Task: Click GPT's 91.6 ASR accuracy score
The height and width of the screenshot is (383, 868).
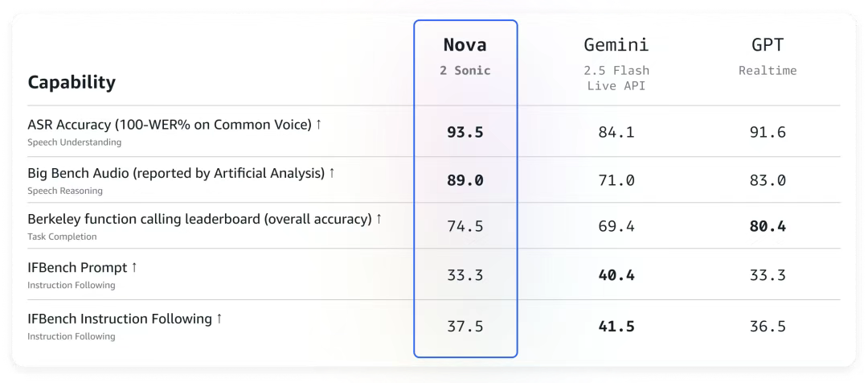Action: [768, 132]
